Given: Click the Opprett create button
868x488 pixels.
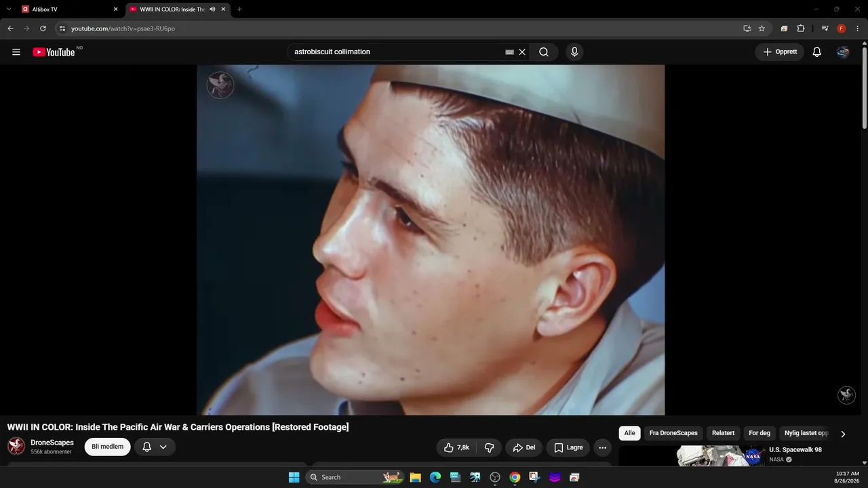Looking at the screenshot, I should click(x=780, y=52).
